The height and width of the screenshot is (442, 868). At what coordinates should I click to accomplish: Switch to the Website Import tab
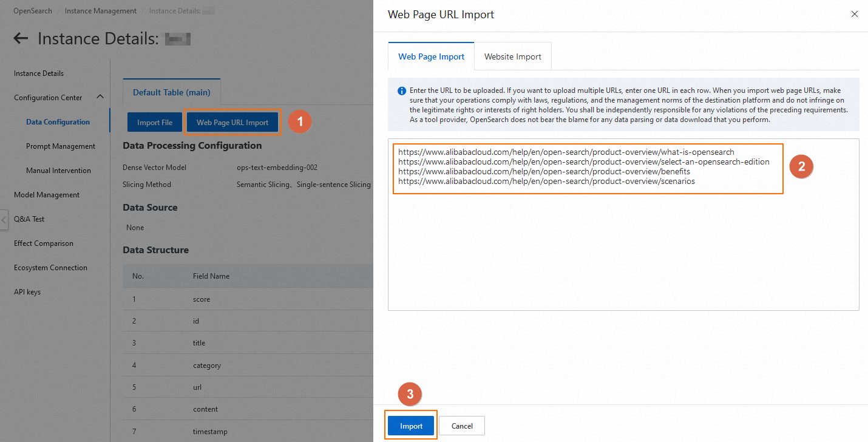point(513,56)
